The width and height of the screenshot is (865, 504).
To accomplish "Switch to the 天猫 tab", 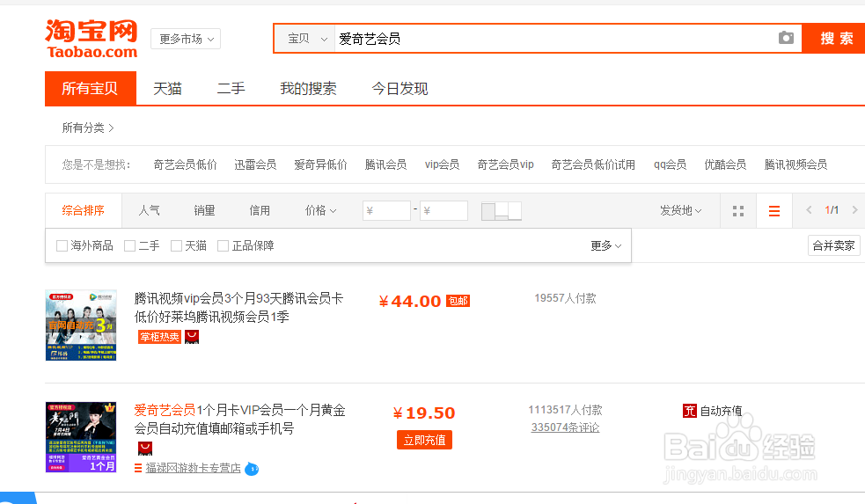I will (x=167, y=88).
